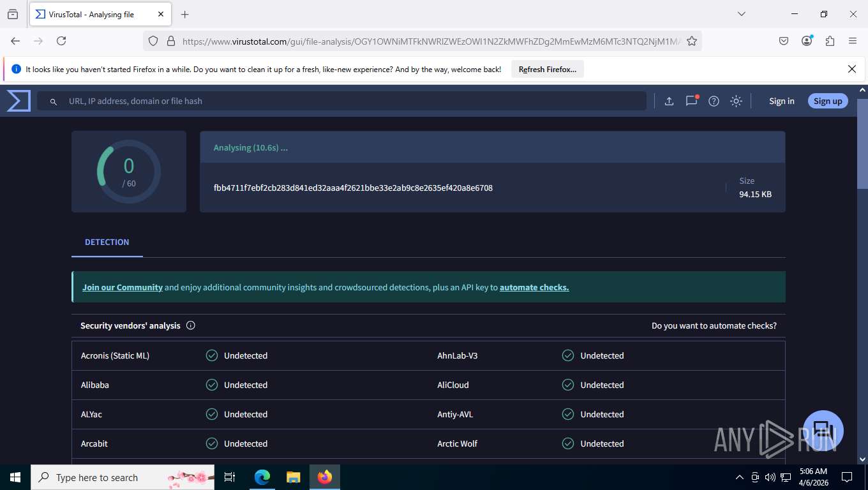This screenshot has height=490, width=868.
Task: Click the Antiy-AVL Undetected checkmark icon
Action: (x=568, y=414)
